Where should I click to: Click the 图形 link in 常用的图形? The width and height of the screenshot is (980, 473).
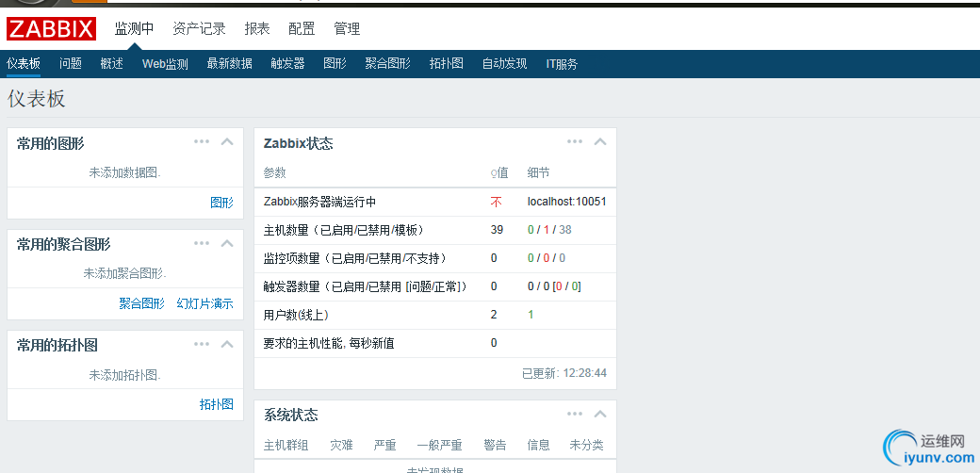tap(221, 203)
